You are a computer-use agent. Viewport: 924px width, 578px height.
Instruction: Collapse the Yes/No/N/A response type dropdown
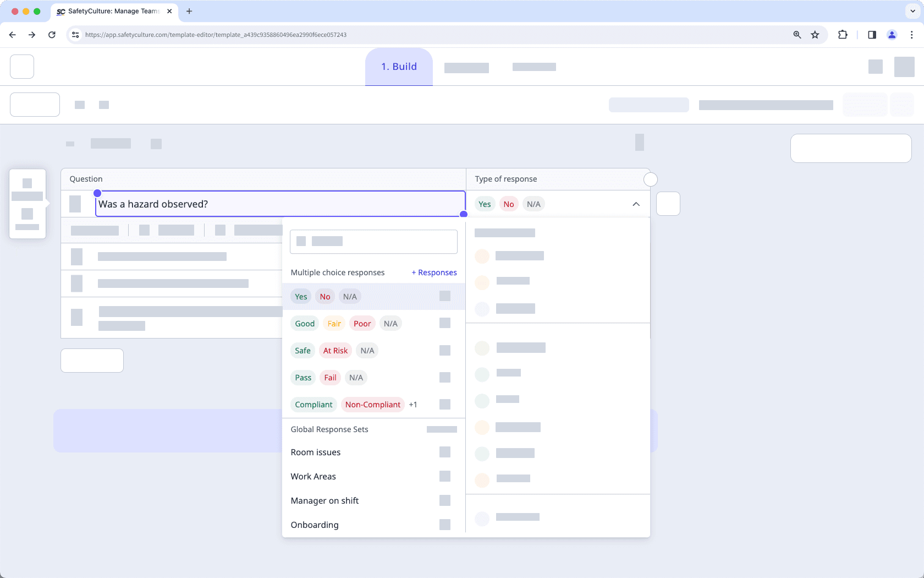[636, 204]
